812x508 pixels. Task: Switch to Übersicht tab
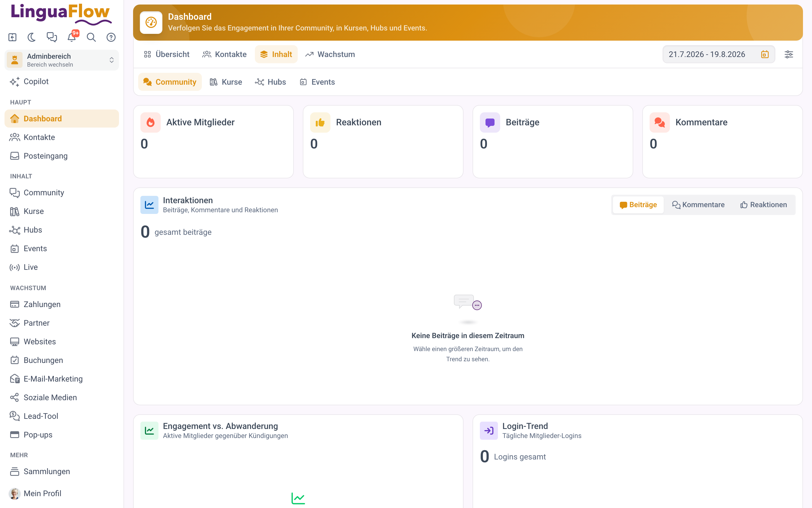click(x=167, y=54)
